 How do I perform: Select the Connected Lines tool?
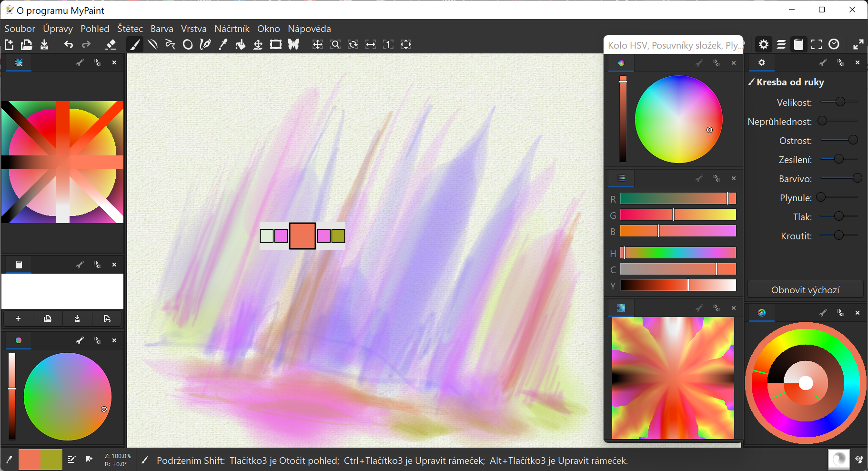click(x=170, y=45)
